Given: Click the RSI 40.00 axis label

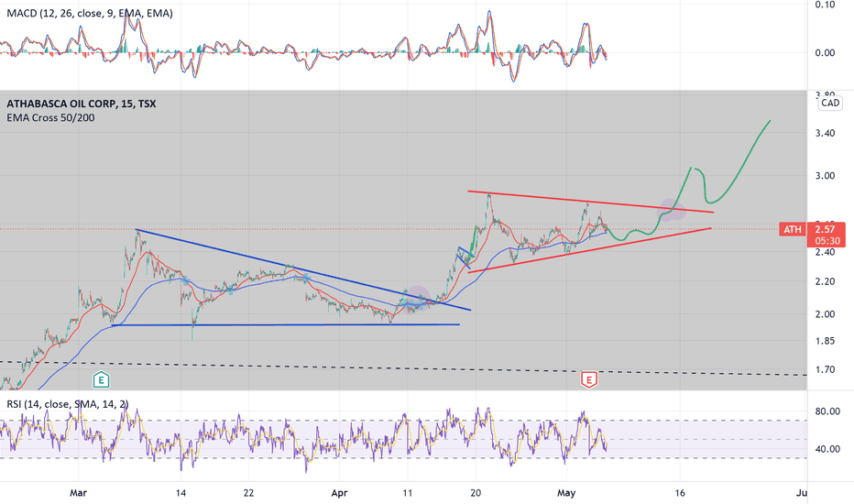Looking at the screenshot, I should [x=827, y=449].
